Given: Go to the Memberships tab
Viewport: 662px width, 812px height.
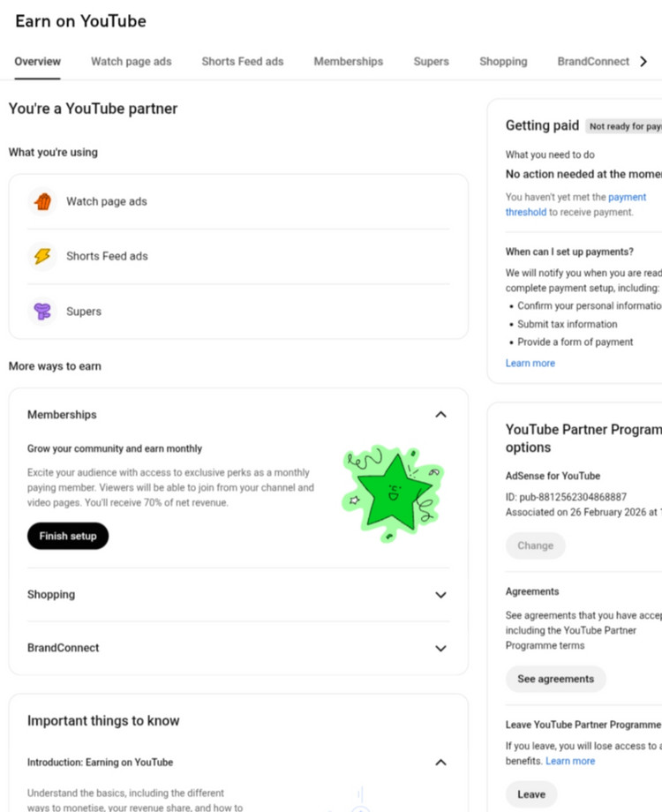Looking at the screenshot, I should (349, 62).
